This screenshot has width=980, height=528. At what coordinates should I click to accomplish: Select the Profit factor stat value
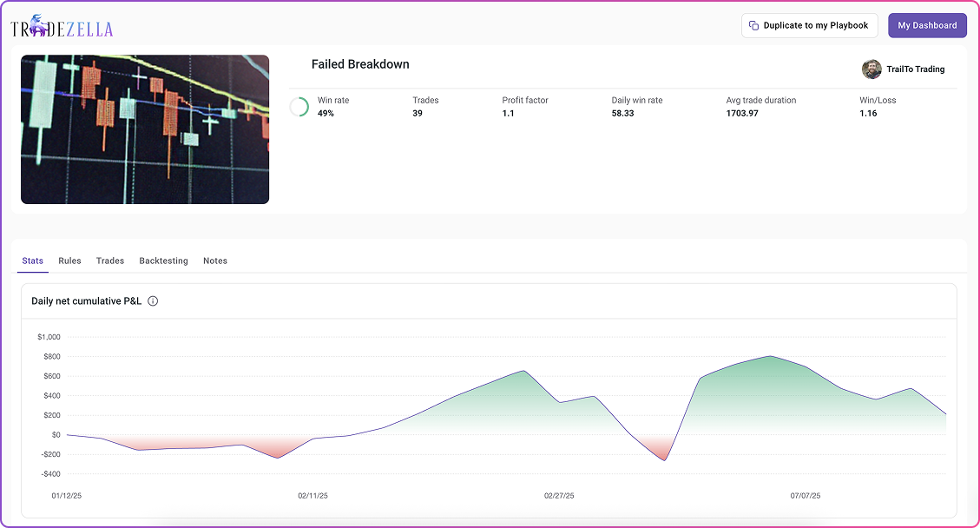click(508, 114)
